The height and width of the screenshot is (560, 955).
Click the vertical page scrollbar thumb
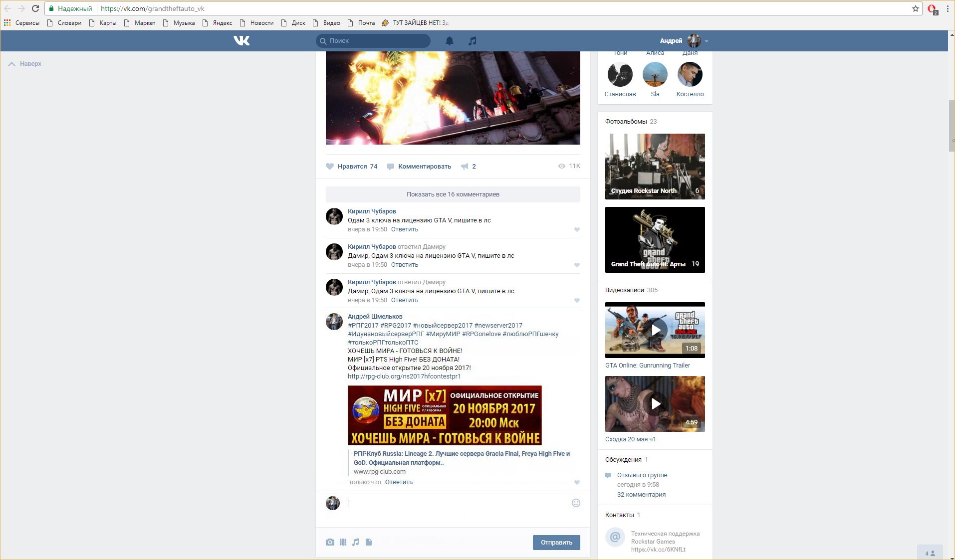click(952, 126)
